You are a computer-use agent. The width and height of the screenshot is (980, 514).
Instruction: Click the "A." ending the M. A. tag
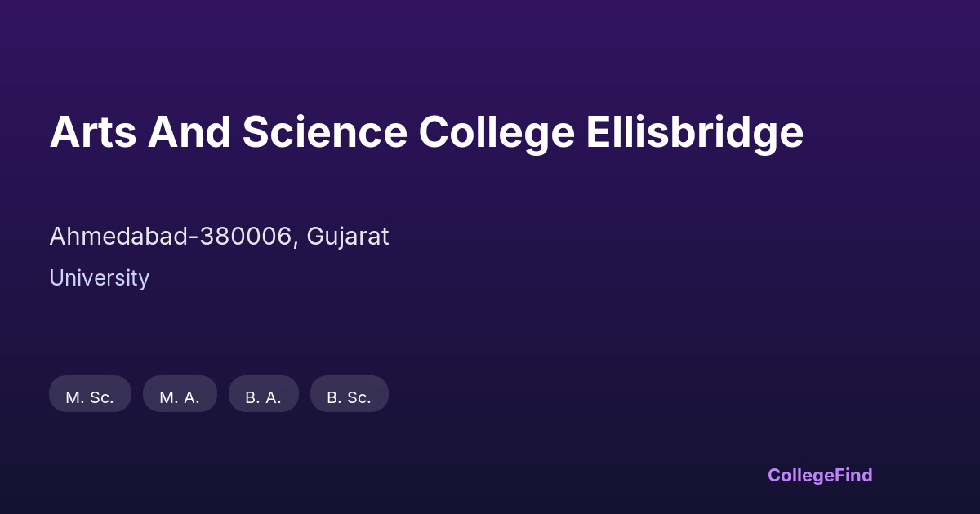coord(192,397)
